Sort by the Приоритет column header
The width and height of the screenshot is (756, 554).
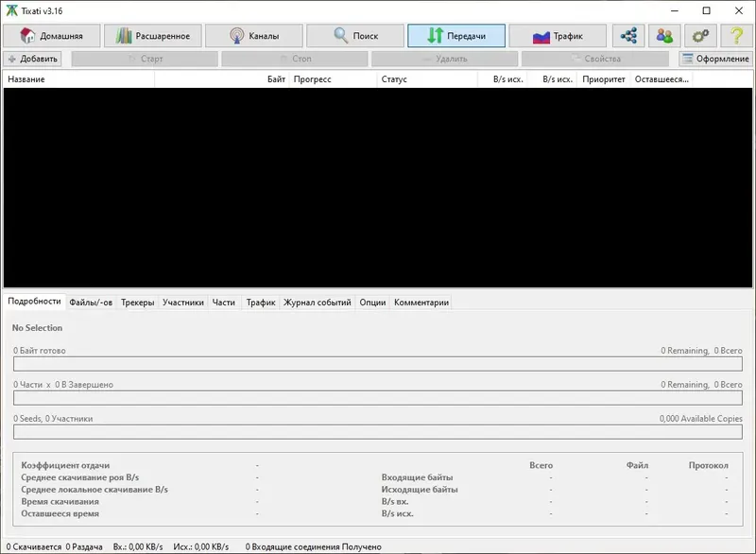point(603,79)
